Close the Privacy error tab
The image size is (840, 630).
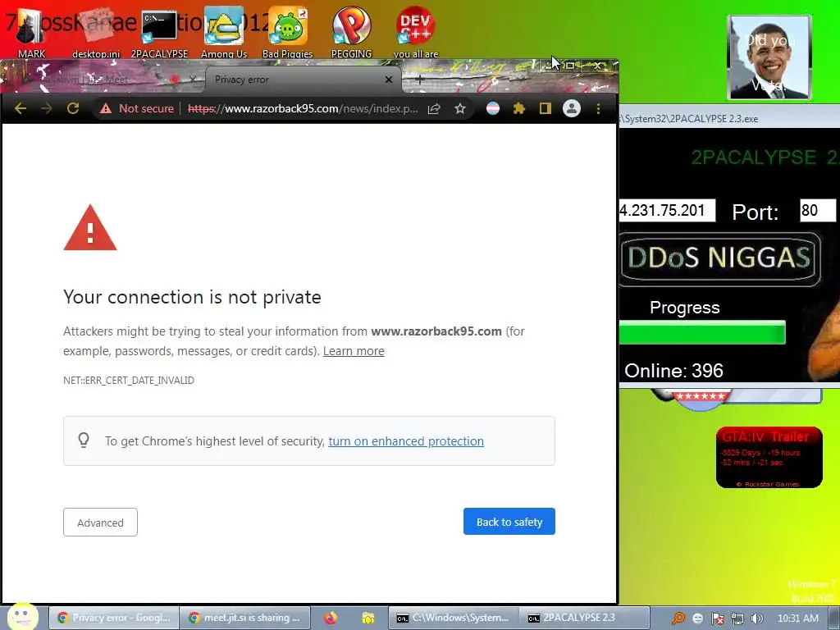(x=389, y=80)
